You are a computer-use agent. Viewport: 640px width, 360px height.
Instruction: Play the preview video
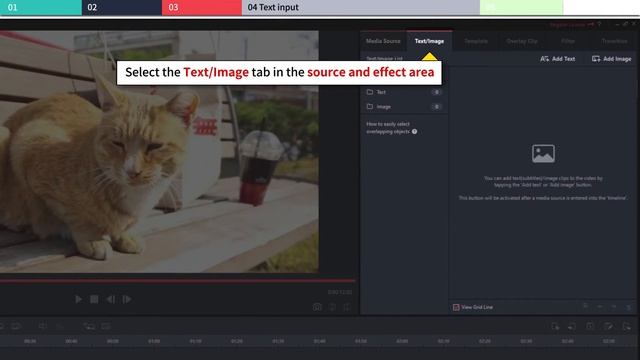point(78,299)
